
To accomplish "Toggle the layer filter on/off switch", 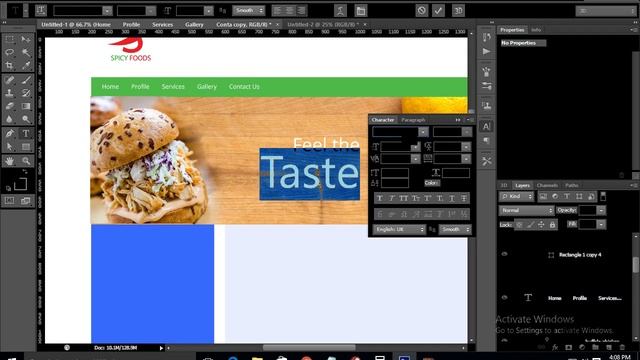I will [603, 196].
